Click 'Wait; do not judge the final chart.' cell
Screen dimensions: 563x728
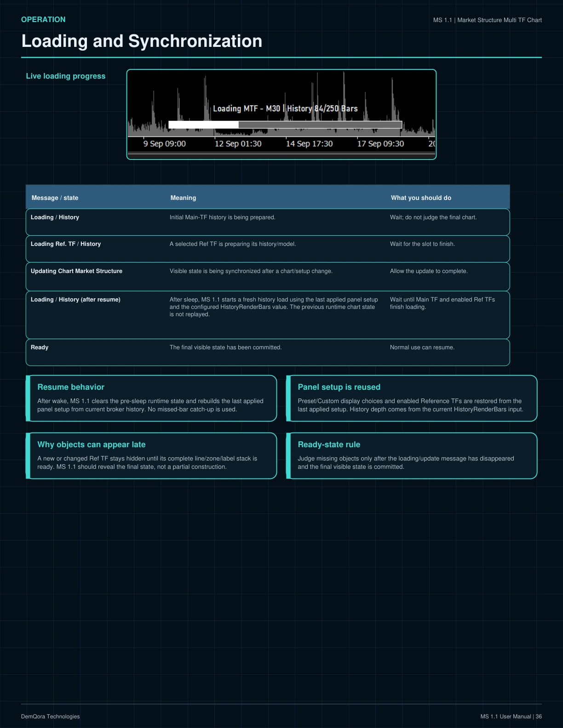(x=433, y=217)
